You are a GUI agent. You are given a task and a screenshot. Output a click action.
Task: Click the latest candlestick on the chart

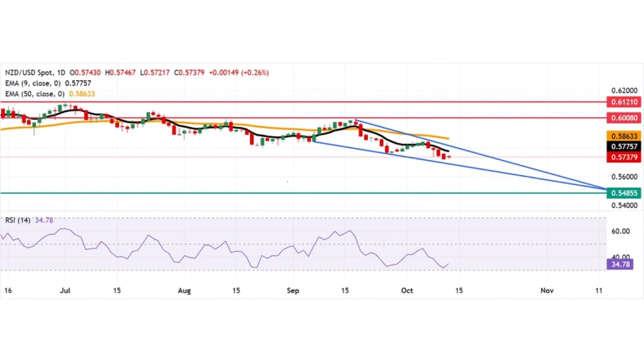[x=449, y=157]
